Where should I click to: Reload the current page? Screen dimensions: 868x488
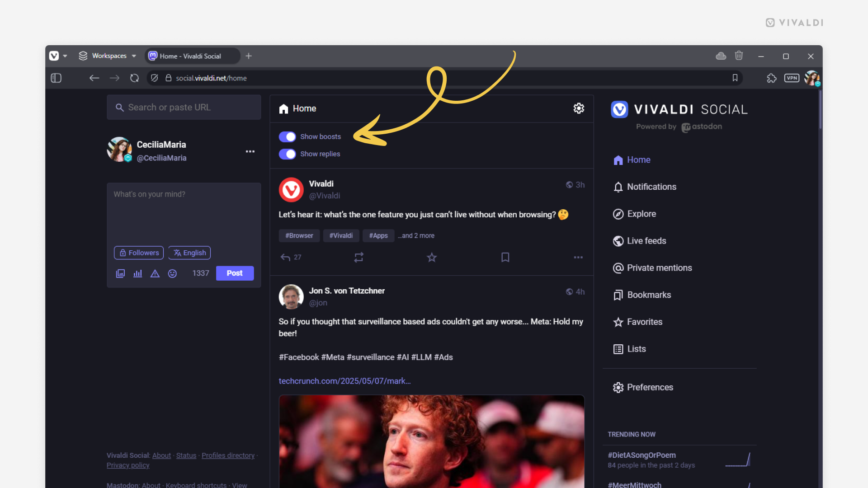coord(134,78)
